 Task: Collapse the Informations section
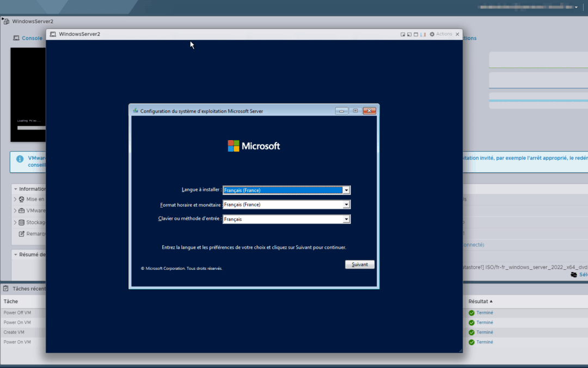tap(15, 189)
